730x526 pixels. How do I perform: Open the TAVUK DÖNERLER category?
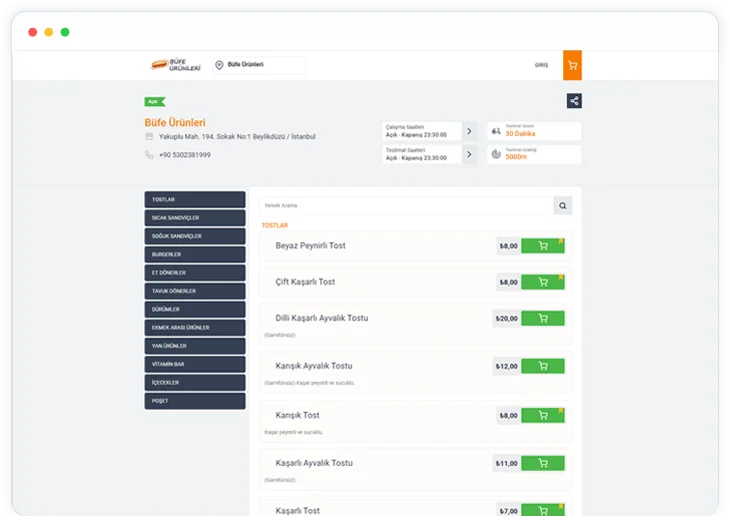pos(195,291)
